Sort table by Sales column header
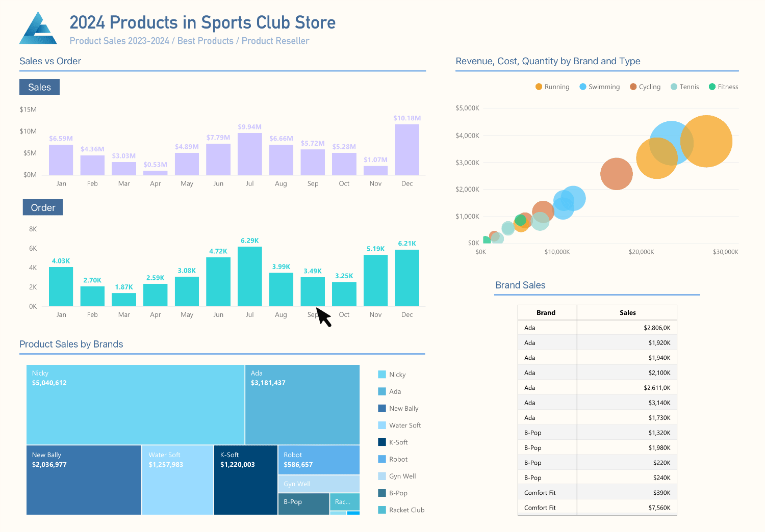Image resolution: width=765 pixels, height=532 pixels. [627, 312]
